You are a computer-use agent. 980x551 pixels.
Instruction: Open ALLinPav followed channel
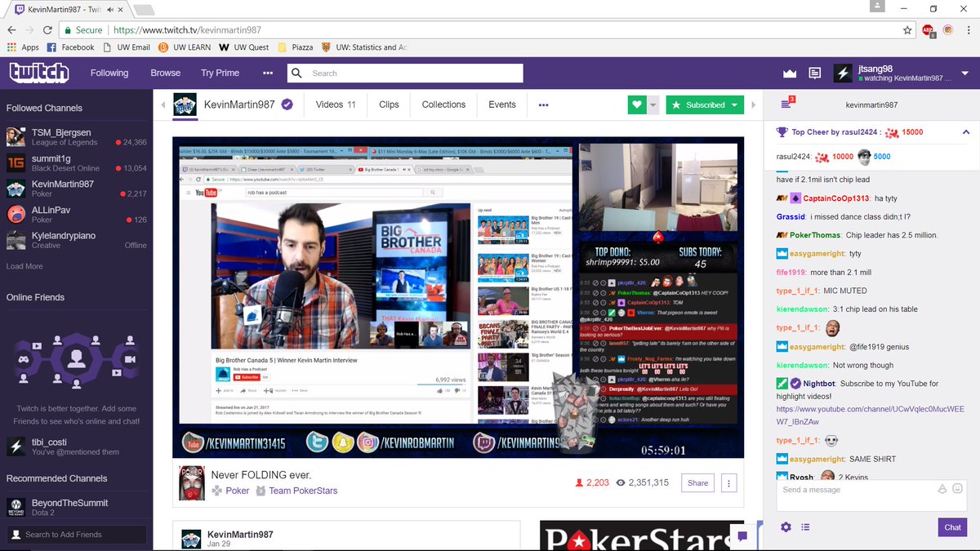click(x=76, y=215)
